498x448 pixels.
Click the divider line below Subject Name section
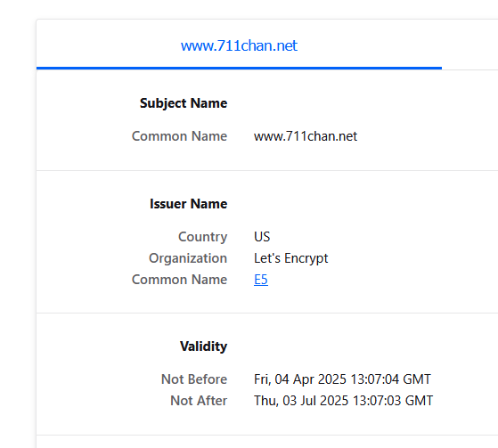coord(267,170)
